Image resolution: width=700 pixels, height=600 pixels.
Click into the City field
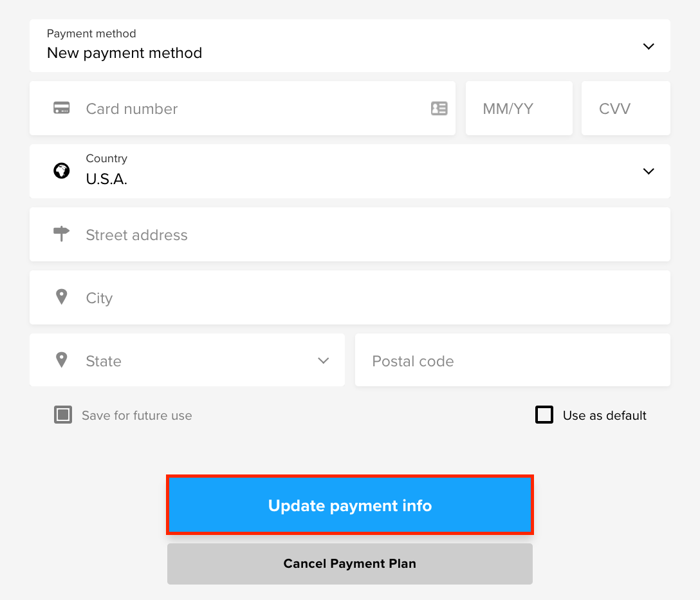350,297
